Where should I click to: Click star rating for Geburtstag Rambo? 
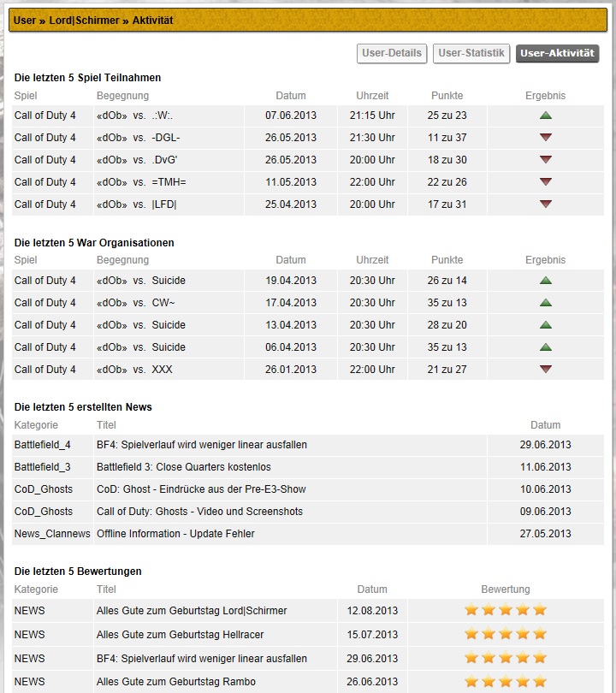[x=506, y=681]
